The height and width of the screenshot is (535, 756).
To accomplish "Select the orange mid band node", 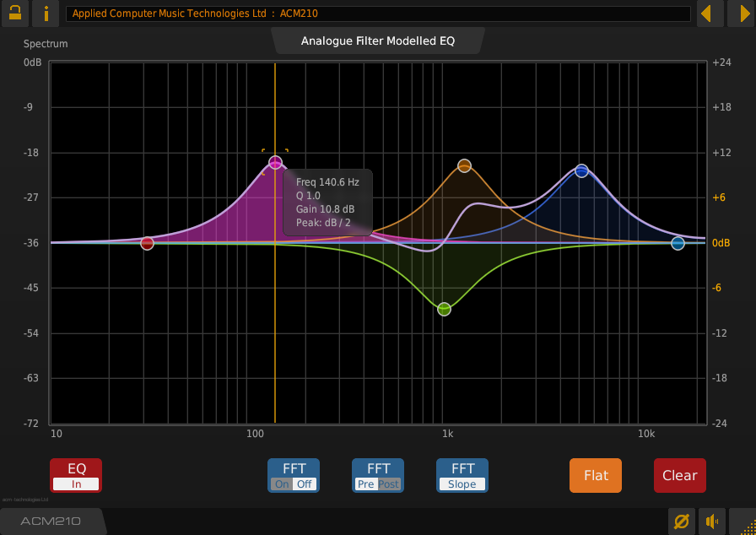I will click(464, 165).
